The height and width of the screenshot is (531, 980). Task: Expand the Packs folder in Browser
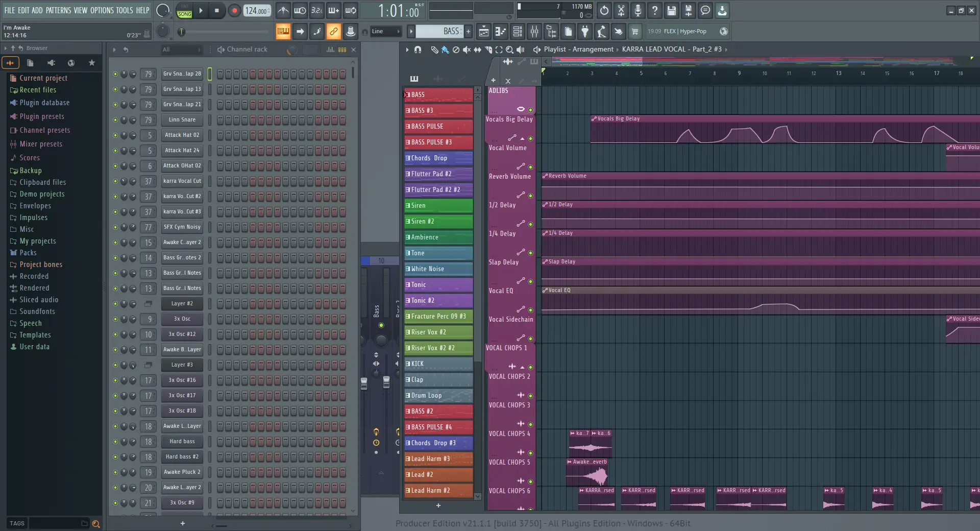(x=28, y=253)
